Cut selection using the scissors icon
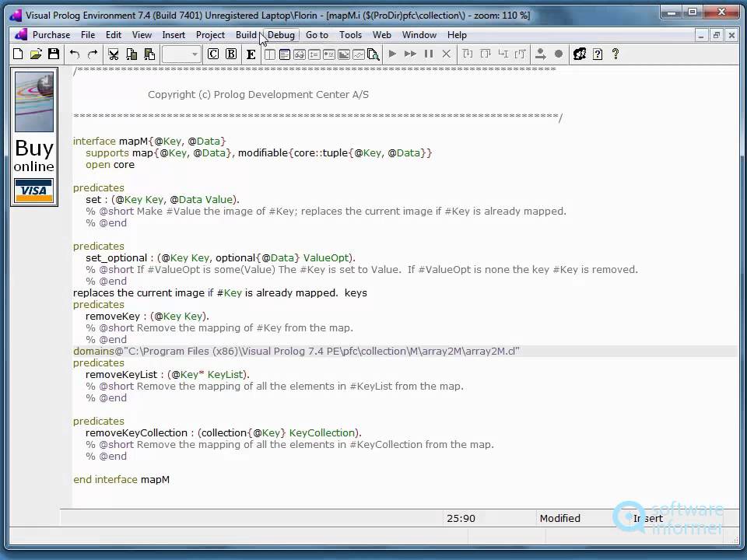 (114, 54)
